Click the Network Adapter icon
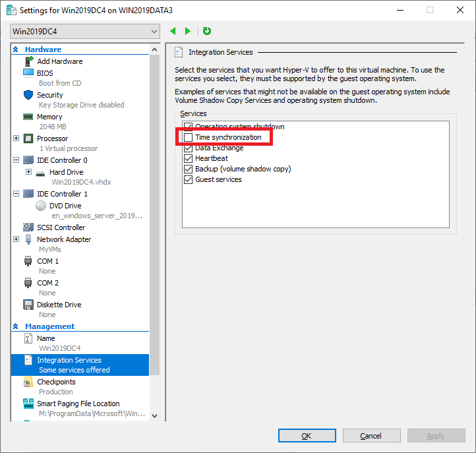476x453 pixels. pos(28,239)
